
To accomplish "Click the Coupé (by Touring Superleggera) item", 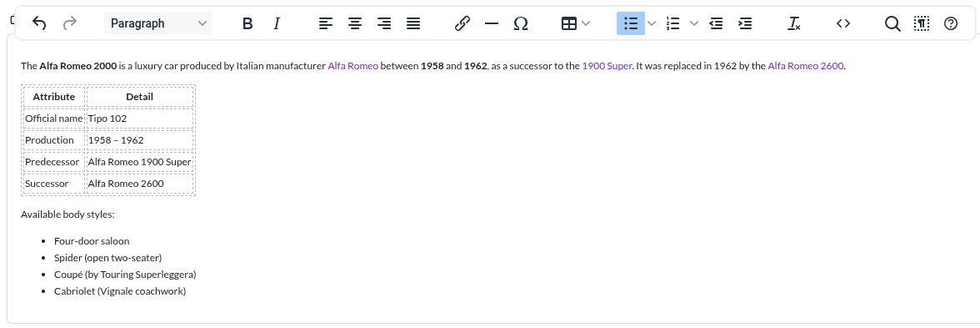I will (125, 275).
